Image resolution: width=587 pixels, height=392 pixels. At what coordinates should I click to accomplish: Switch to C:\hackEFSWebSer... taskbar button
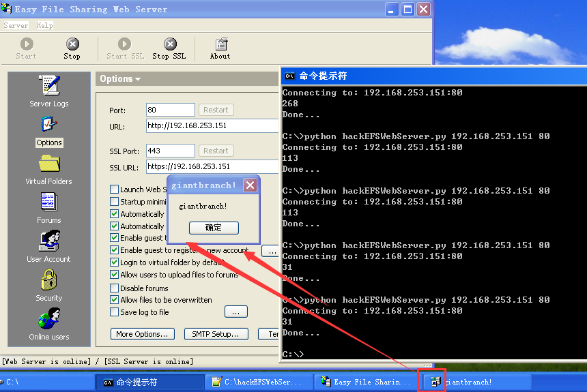point(259,382)
